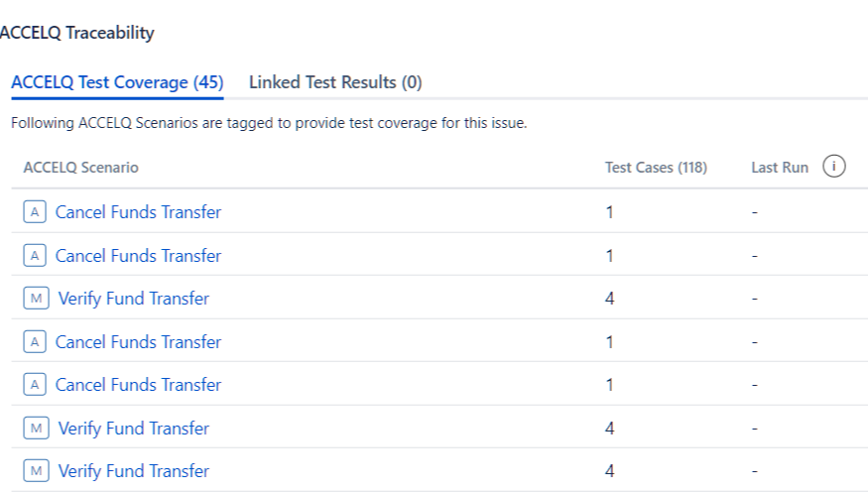The image size is (868, 494).
Task: Open the Linked Test Results tab
Action: [x=335, y=82]
